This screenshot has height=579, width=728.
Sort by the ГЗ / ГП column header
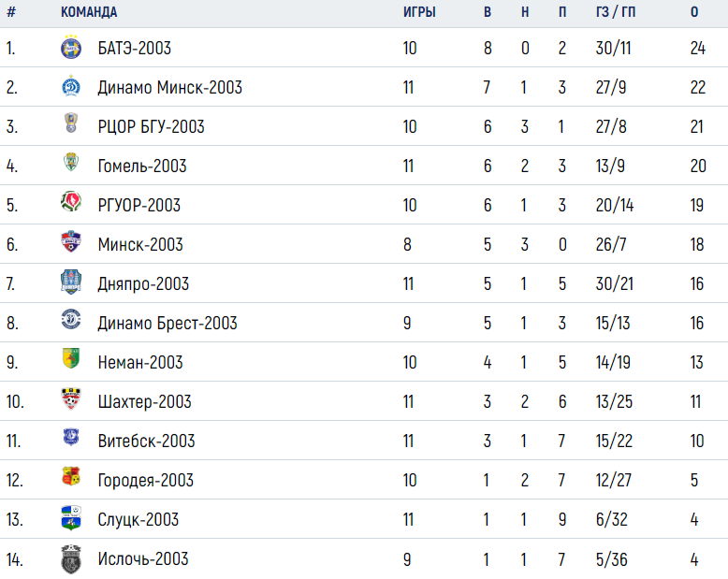(615, 12)
